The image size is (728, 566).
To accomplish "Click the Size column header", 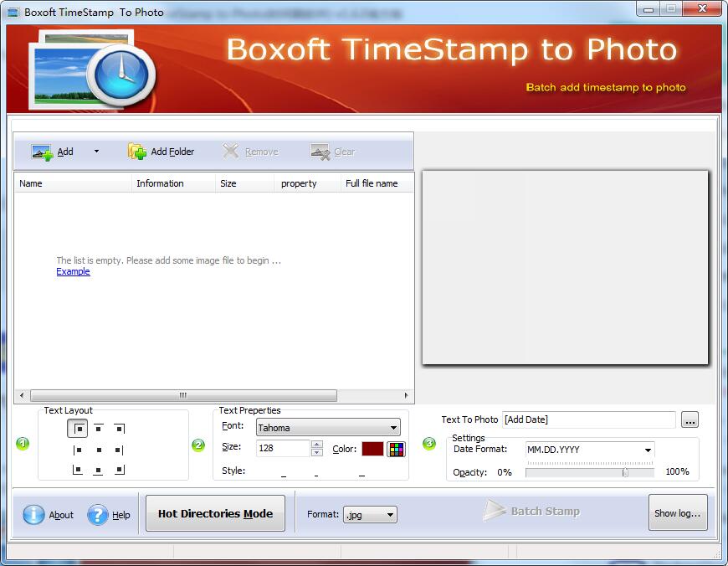I will pos(244,183).
